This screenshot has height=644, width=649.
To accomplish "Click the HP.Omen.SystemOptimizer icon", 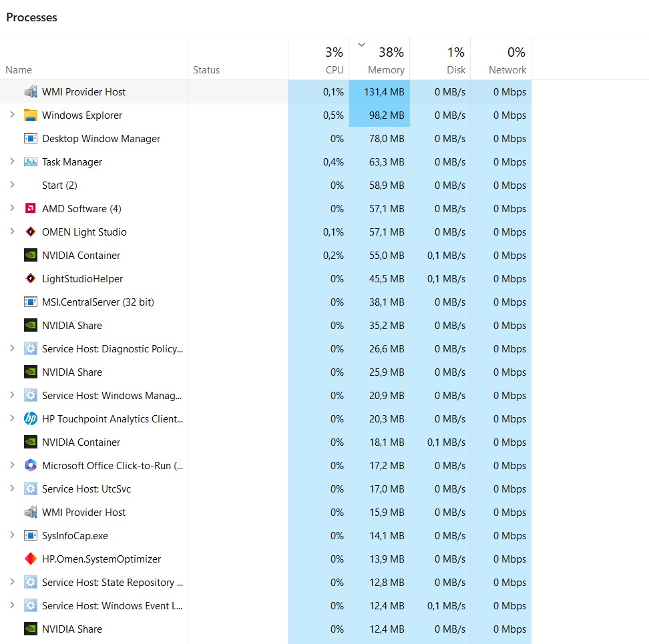I will (x=30, y=559).
